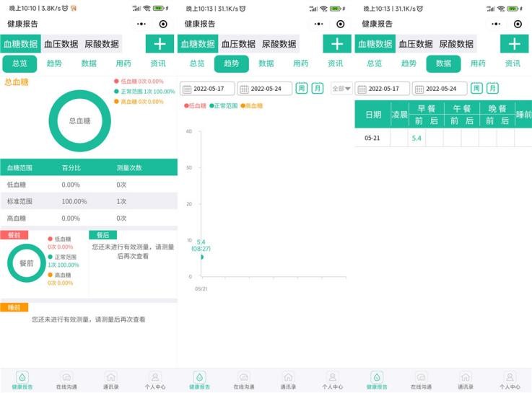Open end date 2022-05-24 picker in middle screen

[x=265, y=89]
